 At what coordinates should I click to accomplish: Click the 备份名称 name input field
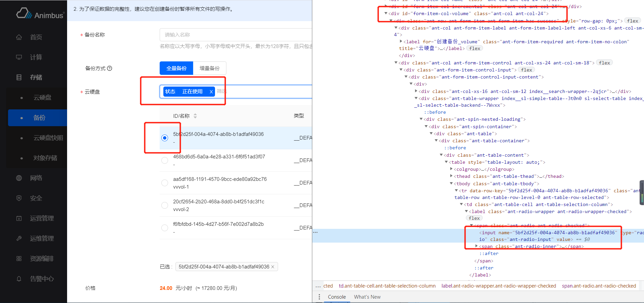pyautogui.click(x=235, y=35)
